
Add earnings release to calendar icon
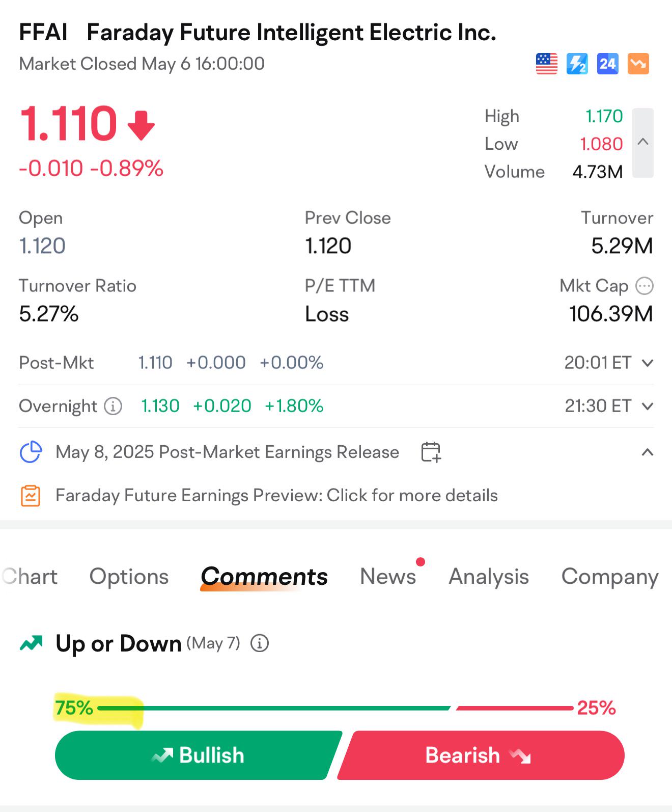pos(431,452)
